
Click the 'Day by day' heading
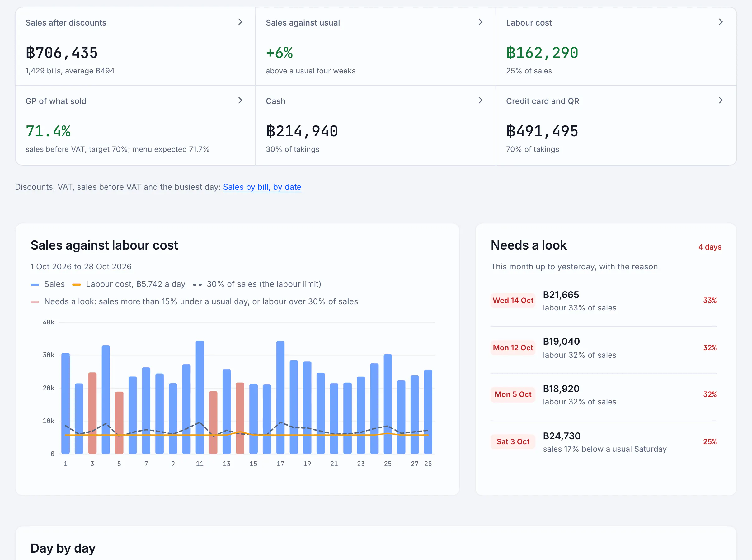63,548
